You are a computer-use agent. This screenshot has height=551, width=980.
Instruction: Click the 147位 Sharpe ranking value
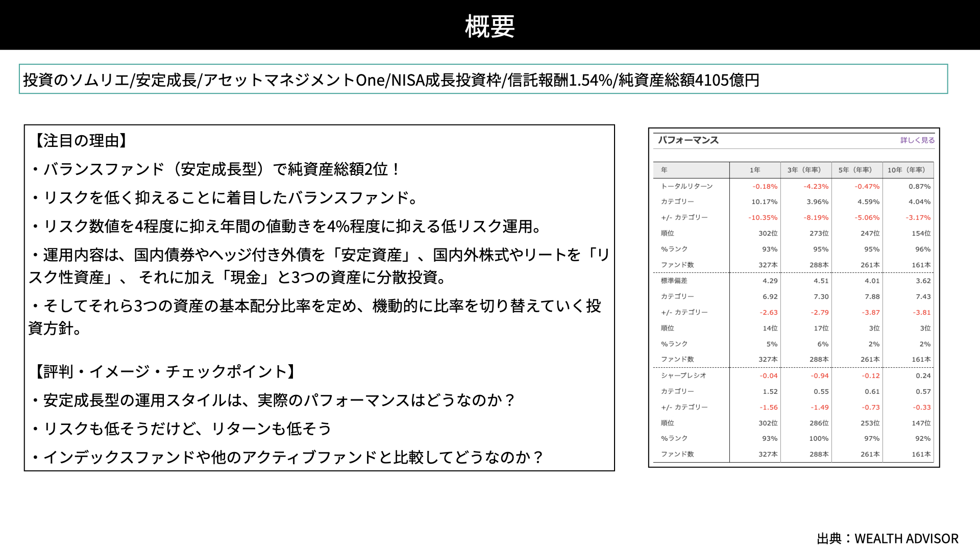click(x=921, y=423)
